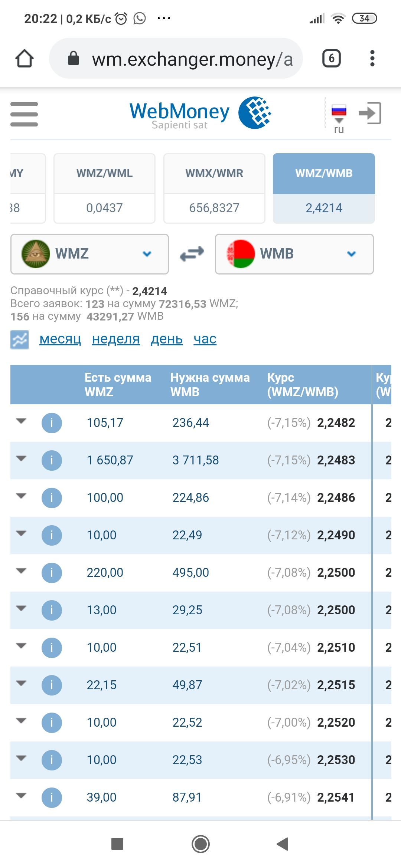Select the WMZ/WML rate tab

coord(104,188)
